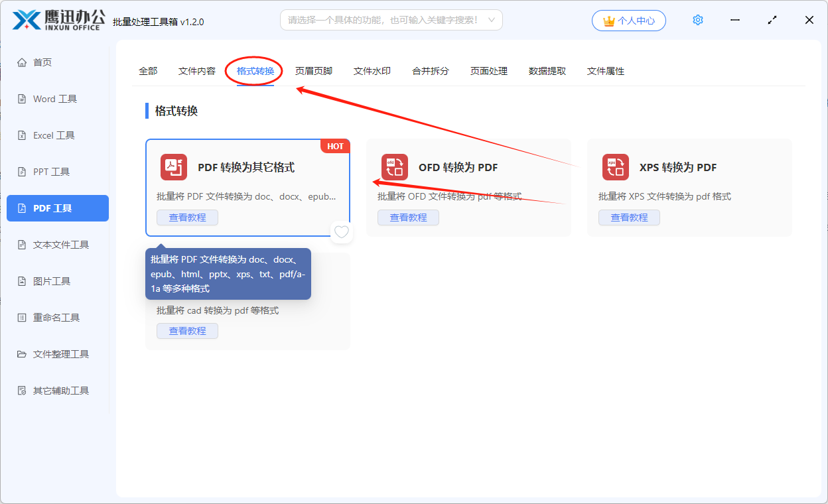Click the HOT badge on PDF card
Screen dimensions: 828x504
coord(335,146)
